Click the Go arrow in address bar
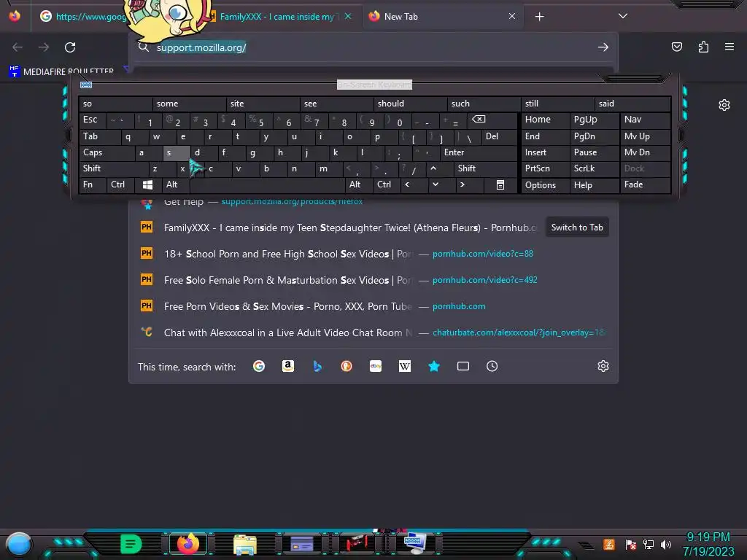 603,47
